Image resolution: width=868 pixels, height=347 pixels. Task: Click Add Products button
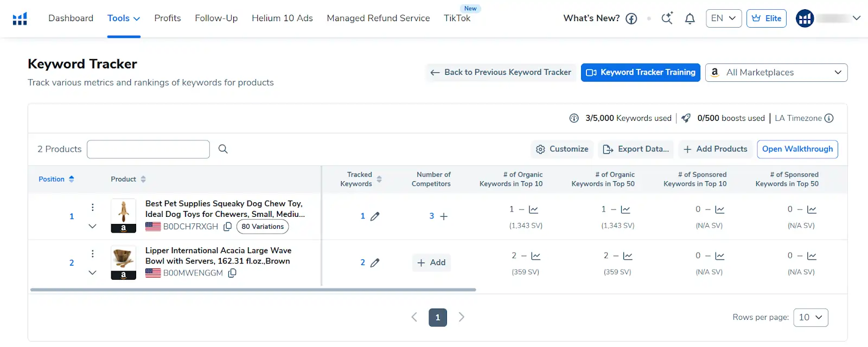[x=716, y=149]
